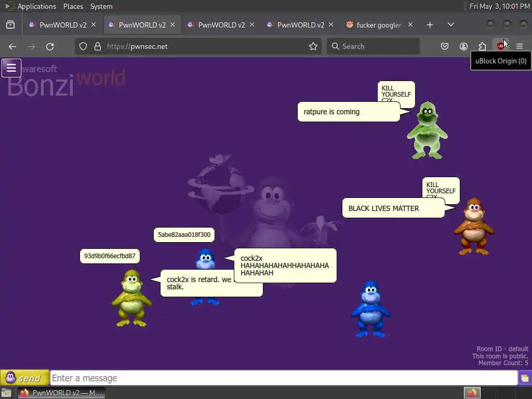Click the clock showing Fri May 3
The width and height of the screenshot is (532, 399).
(499, 6)
